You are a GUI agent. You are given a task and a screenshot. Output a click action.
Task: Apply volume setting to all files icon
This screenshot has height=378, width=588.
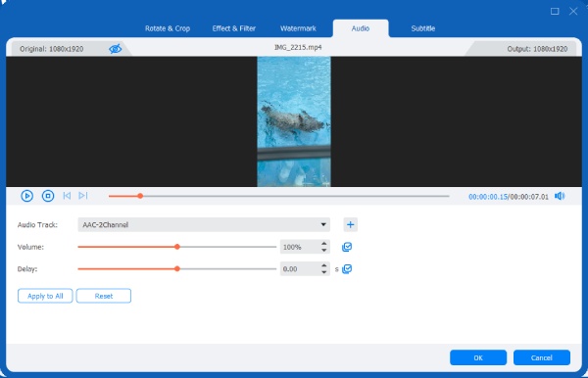pyautogui.click(x=347, y=247)
